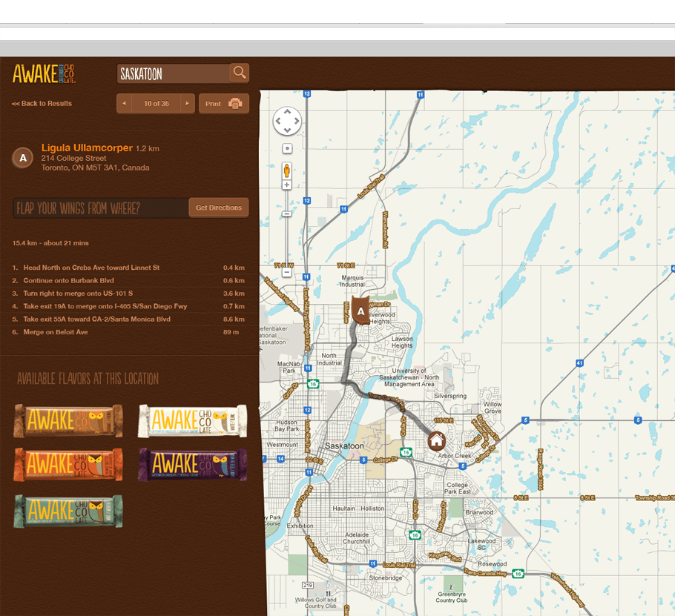Click the map recenter location button

(287, 148)
